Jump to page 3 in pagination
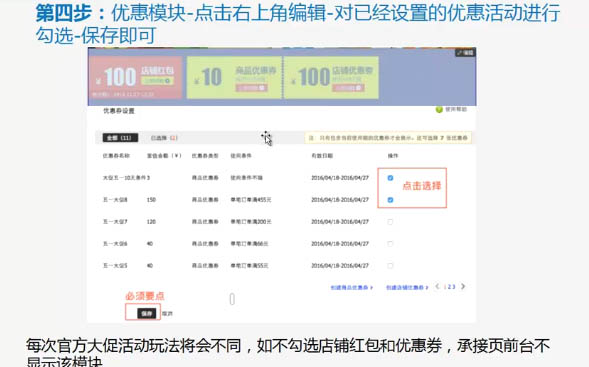This screenshot has height=367, width=589. pos(453,287)
